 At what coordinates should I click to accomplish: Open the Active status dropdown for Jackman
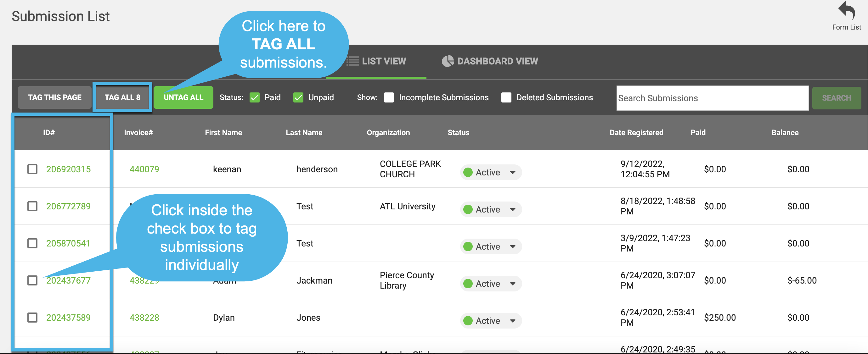491,284
